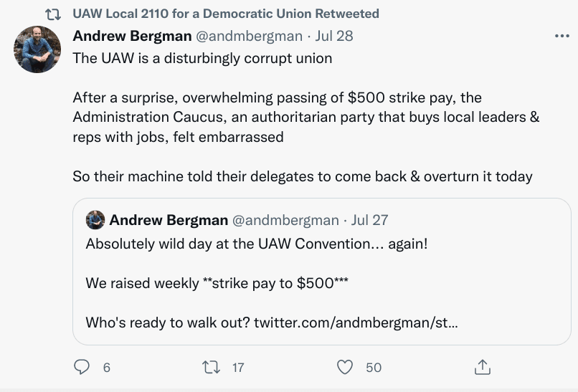Click the small avatar in quoted tweet
This screenshot has height=392, width=578.
tap(95, 219)
